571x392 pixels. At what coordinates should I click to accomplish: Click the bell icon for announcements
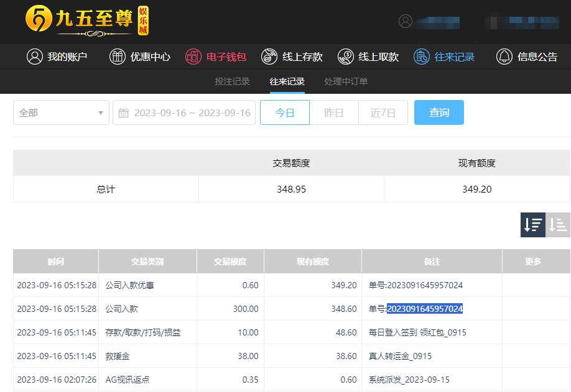pos(504,57)
